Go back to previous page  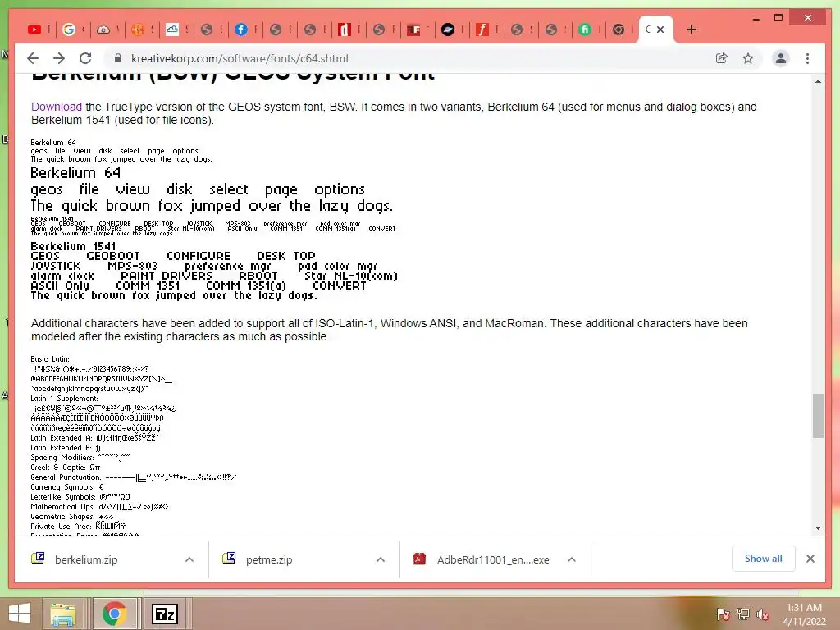coord(33,58)
